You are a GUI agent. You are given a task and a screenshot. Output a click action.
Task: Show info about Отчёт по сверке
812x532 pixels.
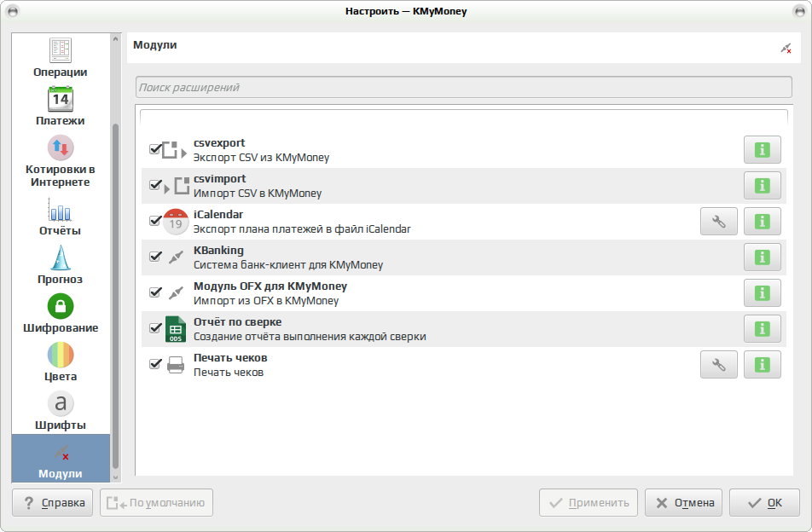(x=763, y=328)
